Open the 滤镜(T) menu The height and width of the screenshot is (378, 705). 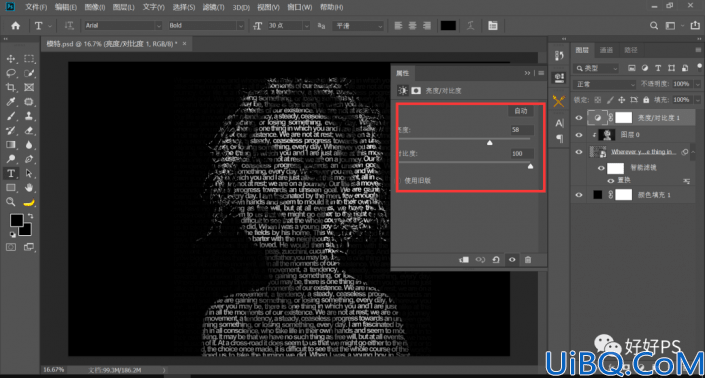click(213, 7)
